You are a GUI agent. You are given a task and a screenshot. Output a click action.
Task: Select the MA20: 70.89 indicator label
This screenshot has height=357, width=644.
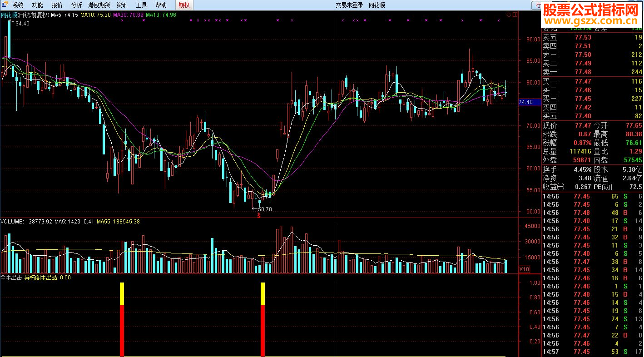128,15
